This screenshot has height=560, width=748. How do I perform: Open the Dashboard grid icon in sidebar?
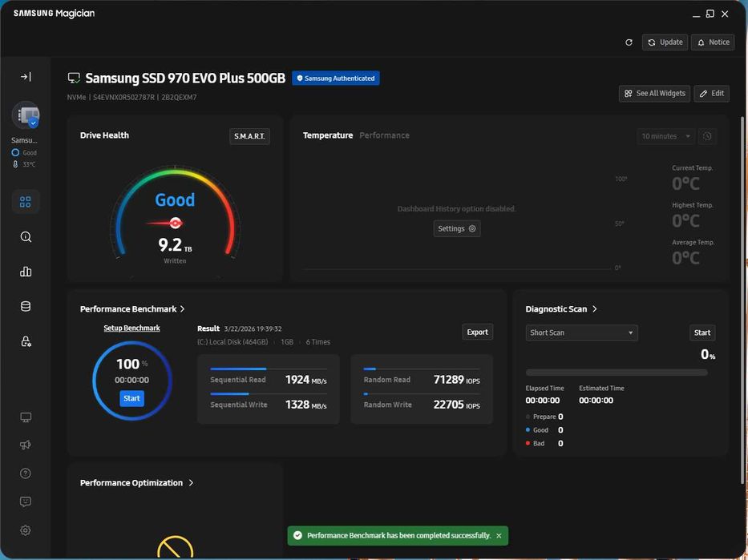[26, 202]
